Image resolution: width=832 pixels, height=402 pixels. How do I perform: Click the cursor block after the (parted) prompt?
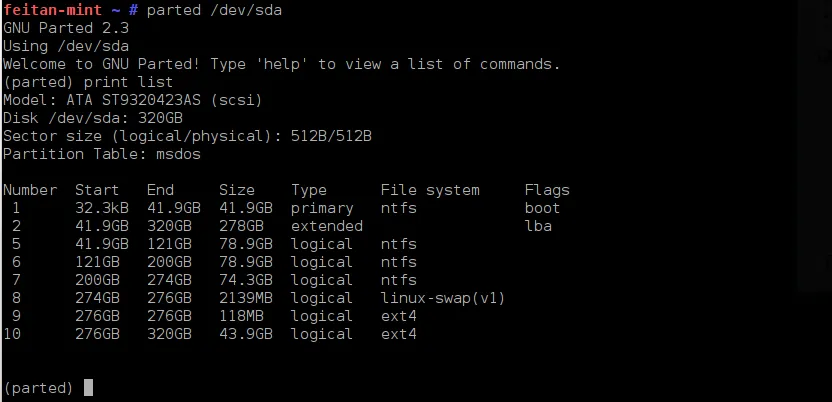coord(88,388)
